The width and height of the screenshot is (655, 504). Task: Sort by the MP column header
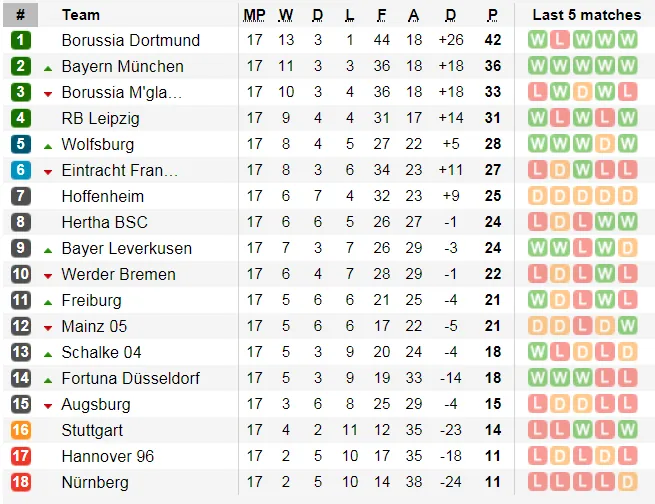(254, 15)
